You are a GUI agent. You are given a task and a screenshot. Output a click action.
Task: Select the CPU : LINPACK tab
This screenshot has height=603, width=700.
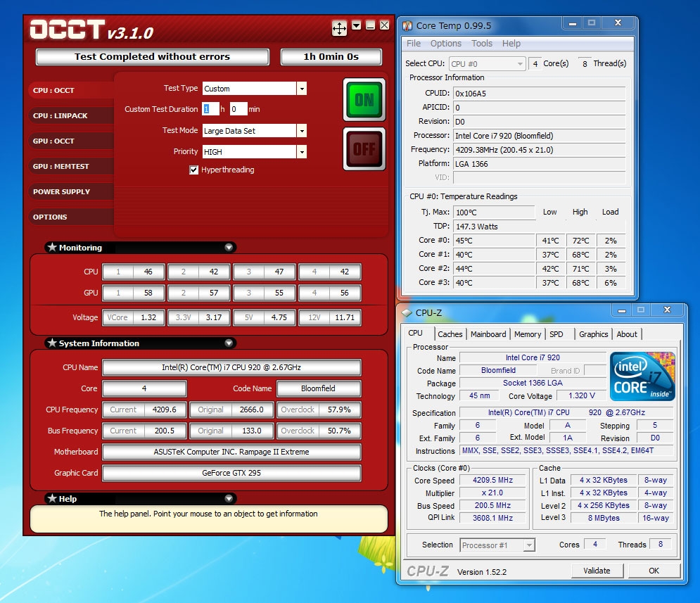[x=72, y=115]
